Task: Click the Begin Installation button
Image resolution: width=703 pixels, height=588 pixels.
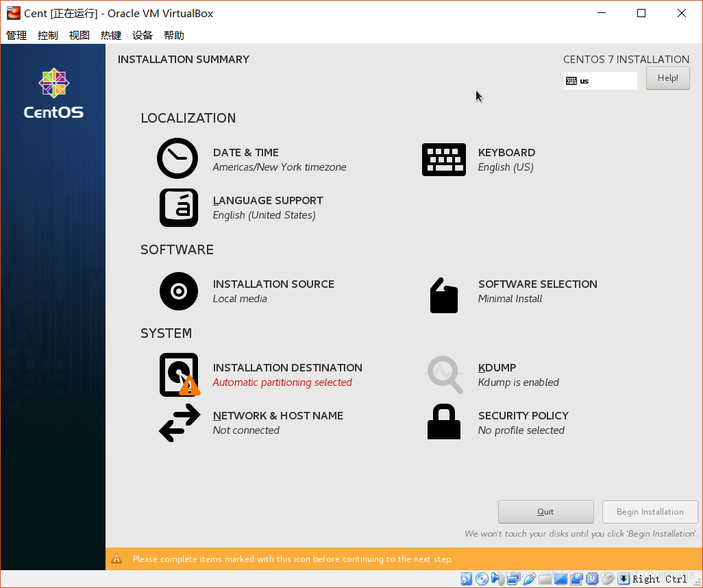Action: pyautogui.click(x=650, y=512)
